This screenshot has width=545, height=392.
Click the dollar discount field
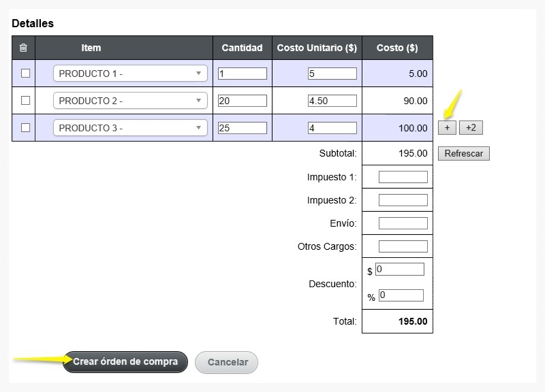pyautogui.click(x=400, y=269)
